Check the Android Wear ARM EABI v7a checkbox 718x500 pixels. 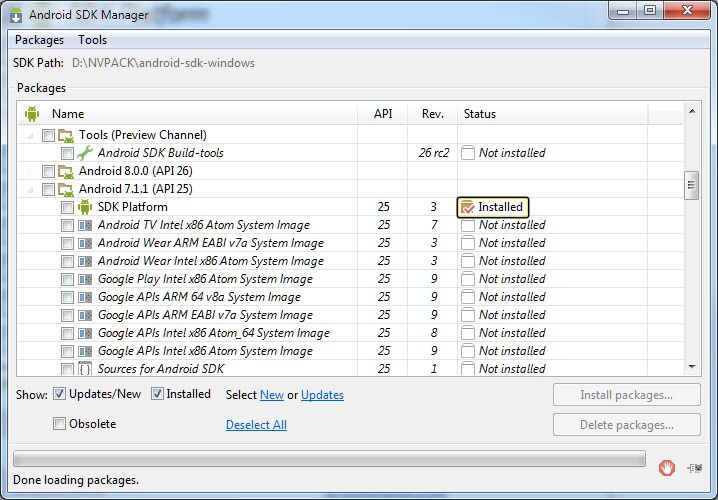point(67,243)
